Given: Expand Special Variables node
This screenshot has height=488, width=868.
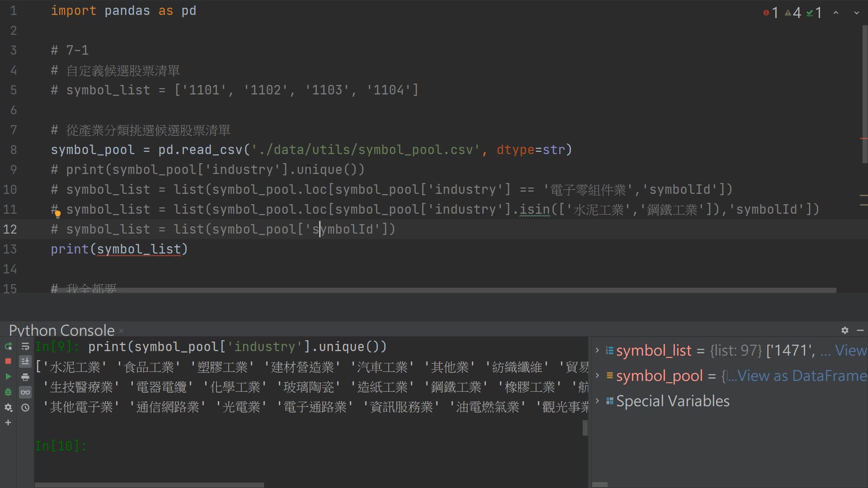Looking at the screenshot, I should tap(597, 401).
